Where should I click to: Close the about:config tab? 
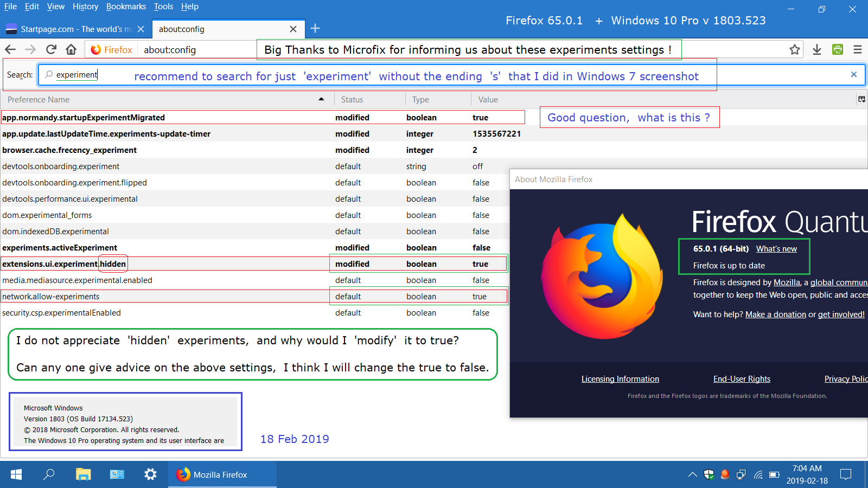coord(293,29)
